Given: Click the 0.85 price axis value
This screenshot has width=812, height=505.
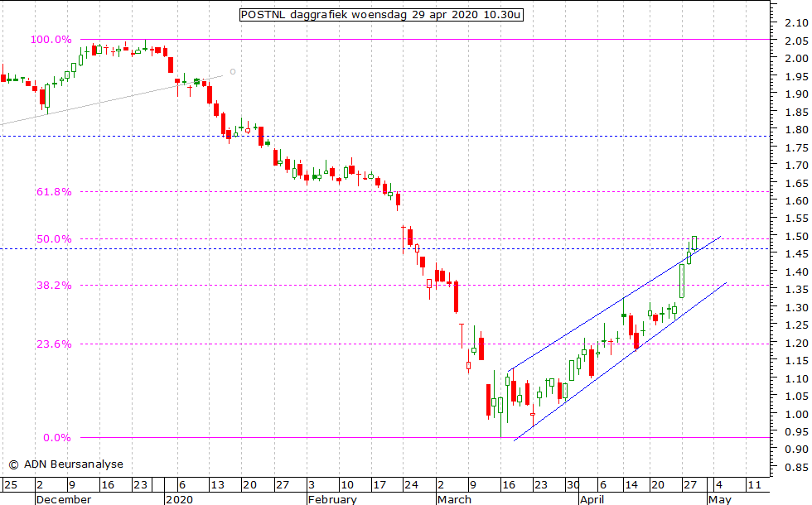Looking at the screenshot, I should click(x=796, y=468).
